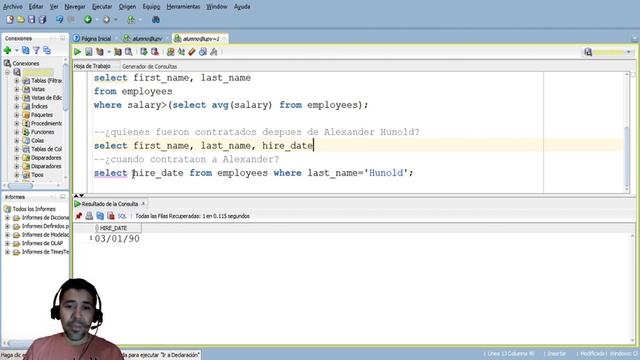Click the Open folder icon in main toolbar
640x360 pixels.
click(x=21, y=19)
